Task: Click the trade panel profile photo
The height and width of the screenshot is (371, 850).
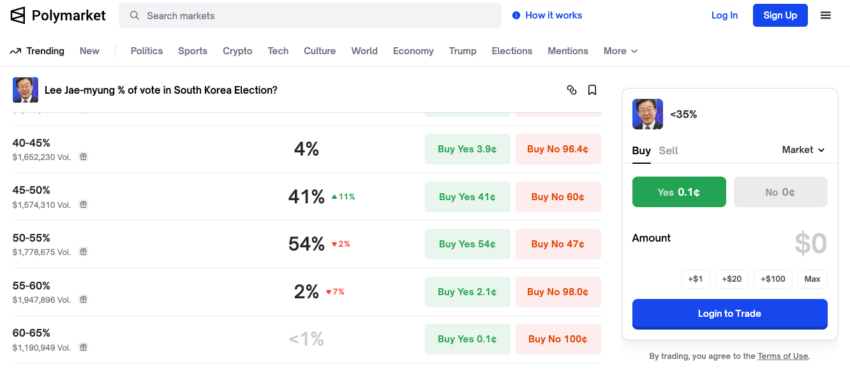Action: [647, 114]
